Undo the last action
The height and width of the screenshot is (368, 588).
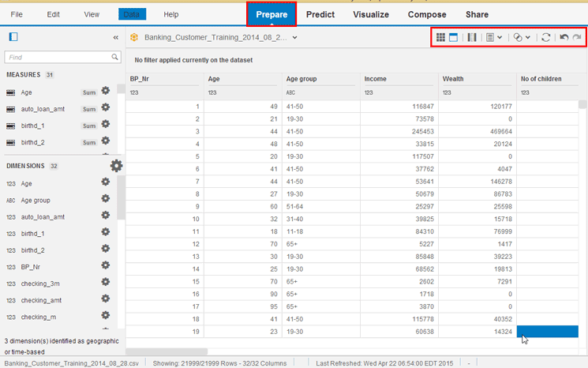(564, 37)
